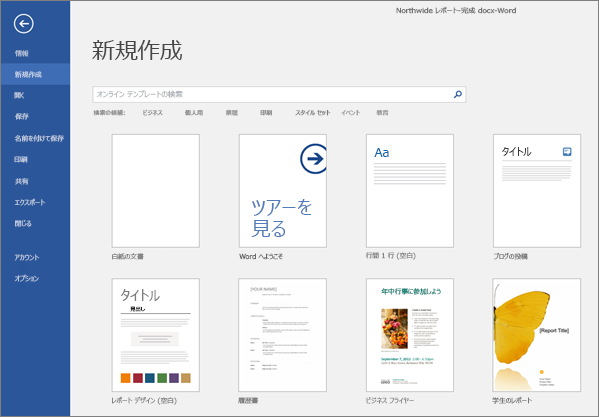Search suggested category イベント
This screenshot has width=599, height=417.
[351, 113]
